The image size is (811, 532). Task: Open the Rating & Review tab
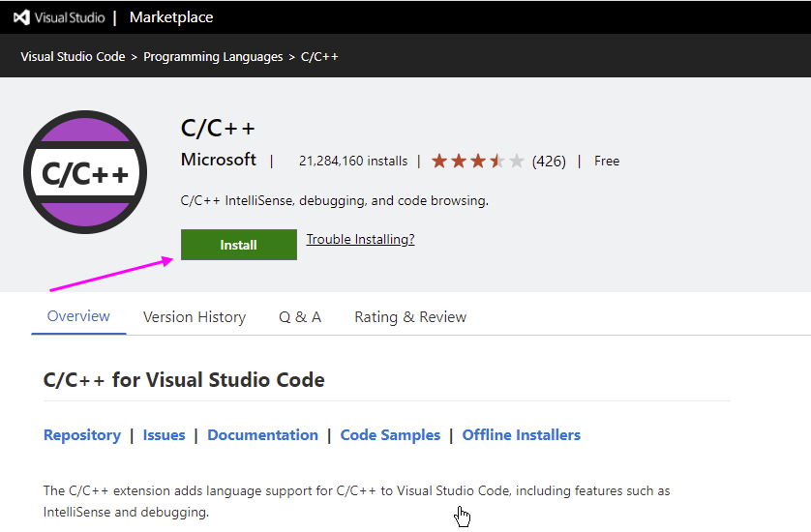click(x=410, y=317)
